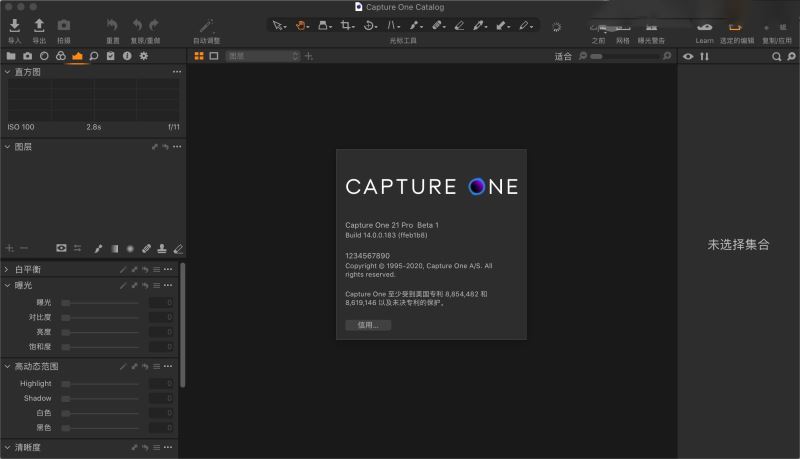Click the Import (导入) icon
Screen dimensions: 800x459
pyautogui.click(x=14, y=25)
